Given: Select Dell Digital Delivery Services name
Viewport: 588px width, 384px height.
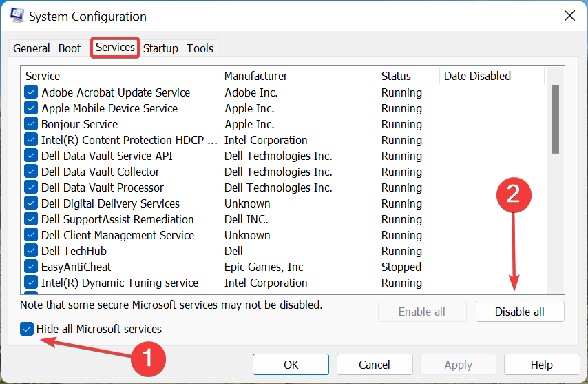Looking at the screenshot, I should [111, 203].
